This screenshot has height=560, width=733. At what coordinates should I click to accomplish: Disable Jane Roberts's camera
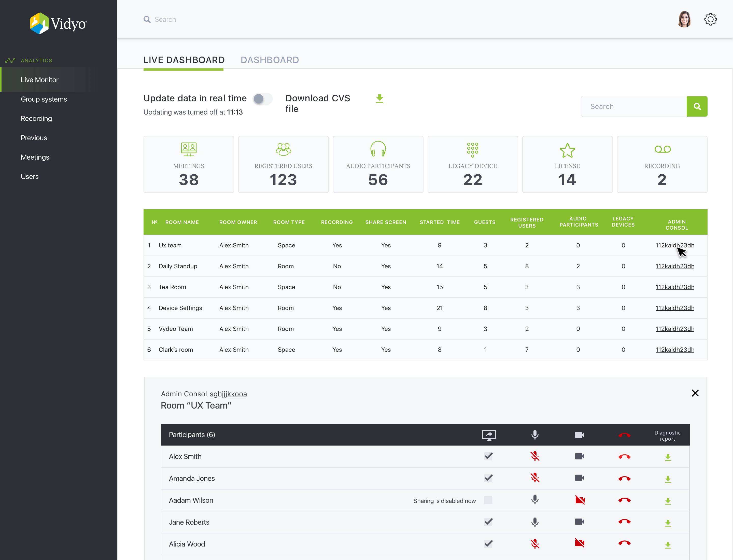(580, 522)
